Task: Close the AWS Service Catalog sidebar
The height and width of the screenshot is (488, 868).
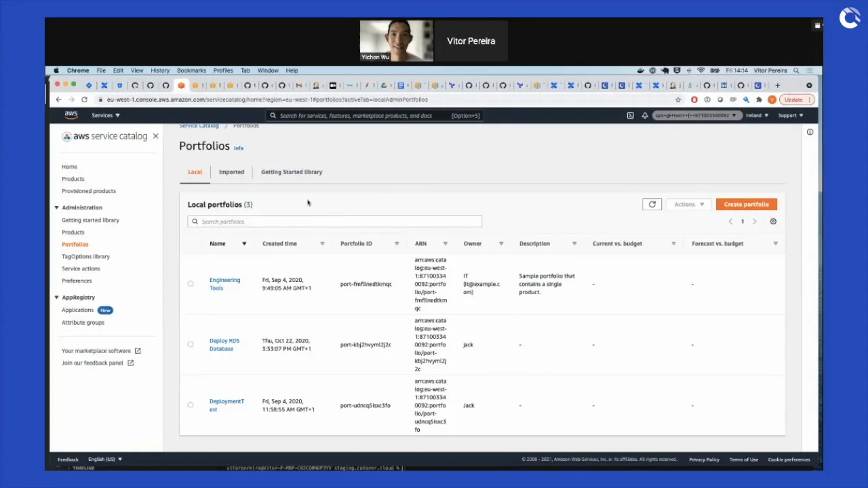Action: 155,136
